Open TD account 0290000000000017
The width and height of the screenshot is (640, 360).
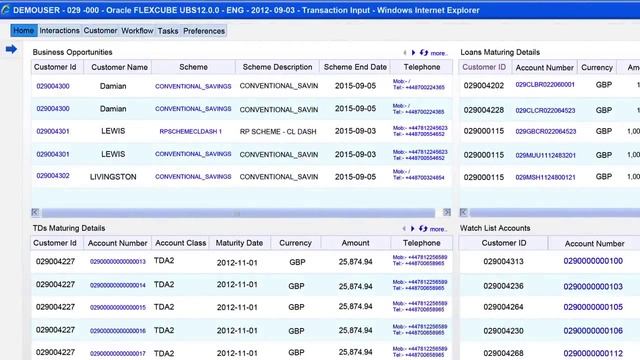[118, 353]
